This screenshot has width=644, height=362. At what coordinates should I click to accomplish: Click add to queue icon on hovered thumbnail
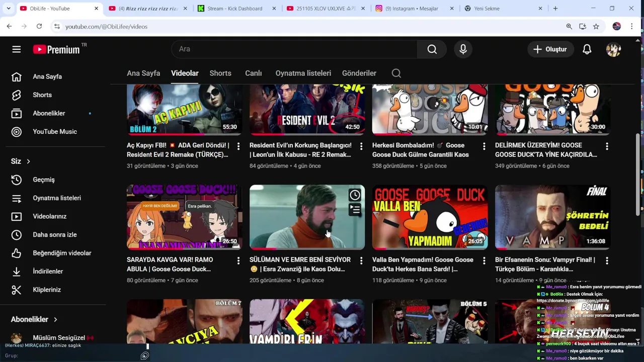point(355,210)
